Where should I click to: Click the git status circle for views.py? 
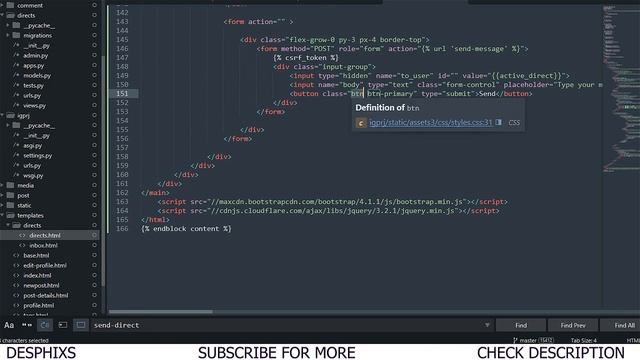point(94,105)
